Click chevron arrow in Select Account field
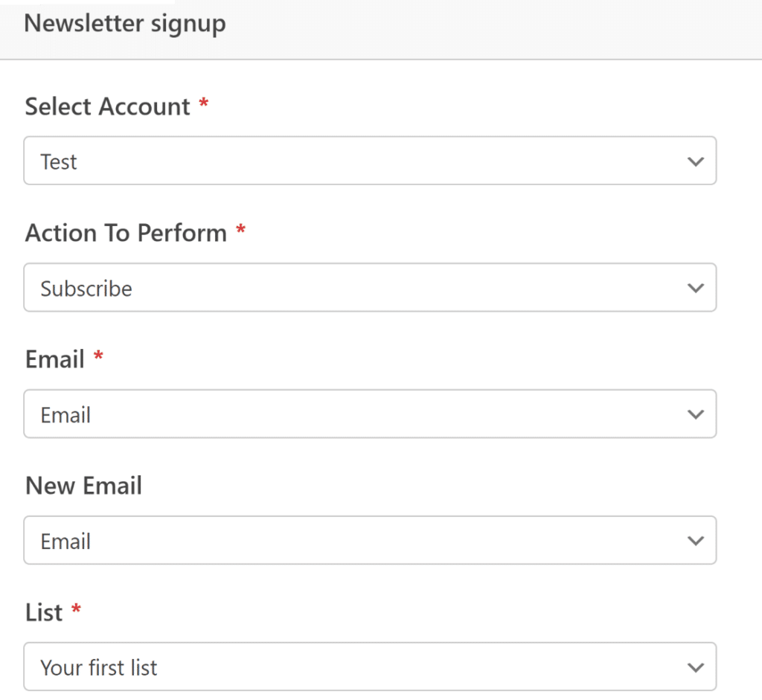762x700 pixels. tap(696, 161)
